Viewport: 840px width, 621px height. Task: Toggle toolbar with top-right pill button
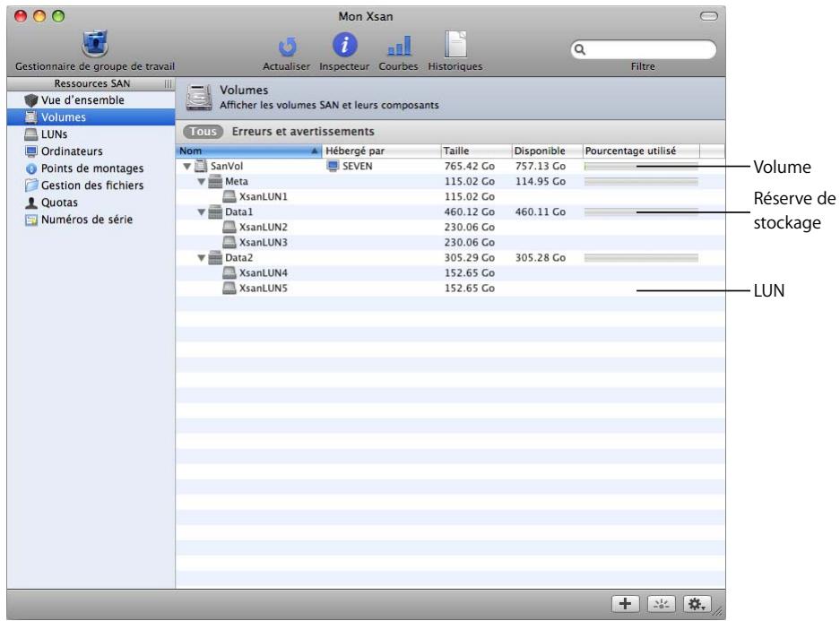point(709,16)
